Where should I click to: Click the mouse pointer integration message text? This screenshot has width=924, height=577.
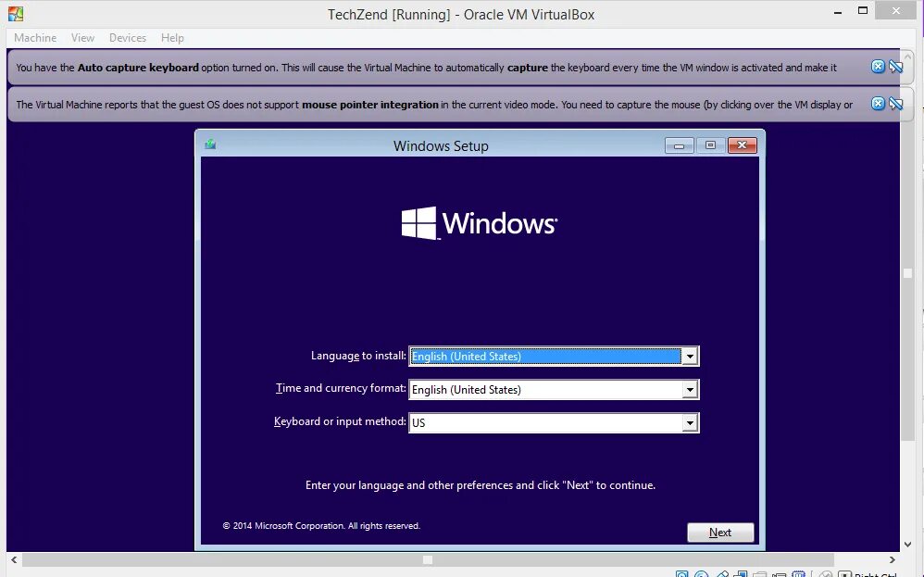434,105
